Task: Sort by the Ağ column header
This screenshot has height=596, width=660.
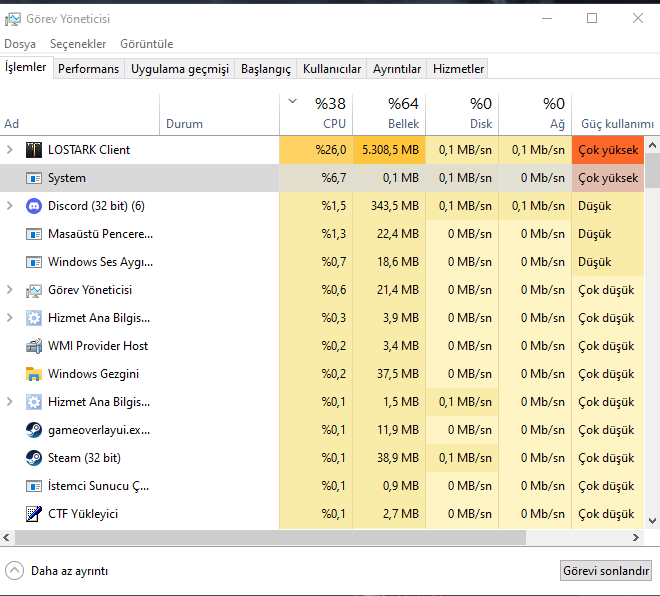Action: pos(535,114)
